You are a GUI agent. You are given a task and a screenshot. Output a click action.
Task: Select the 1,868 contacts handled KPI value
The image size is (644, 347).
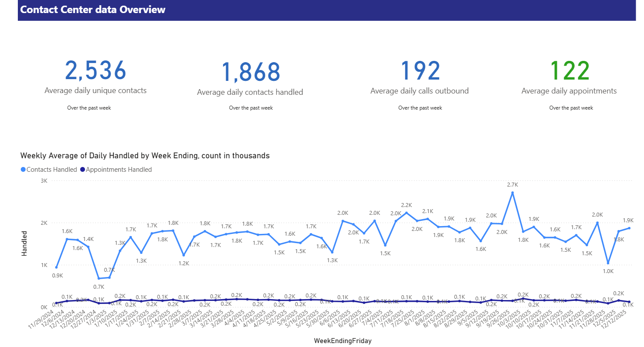pyautogui.click(x=250, y=70)
